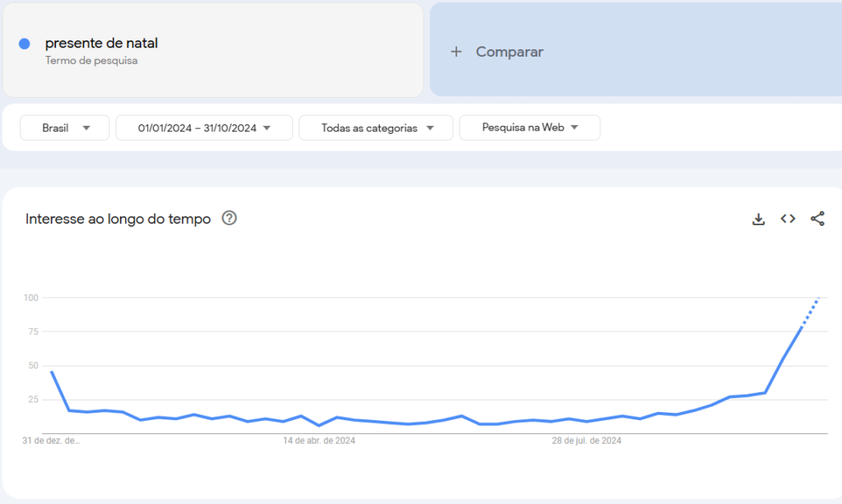Click the plus icon beside Comparar
Image resolution: width=842 pixels, height=504 pixels.
click(456, 52)
